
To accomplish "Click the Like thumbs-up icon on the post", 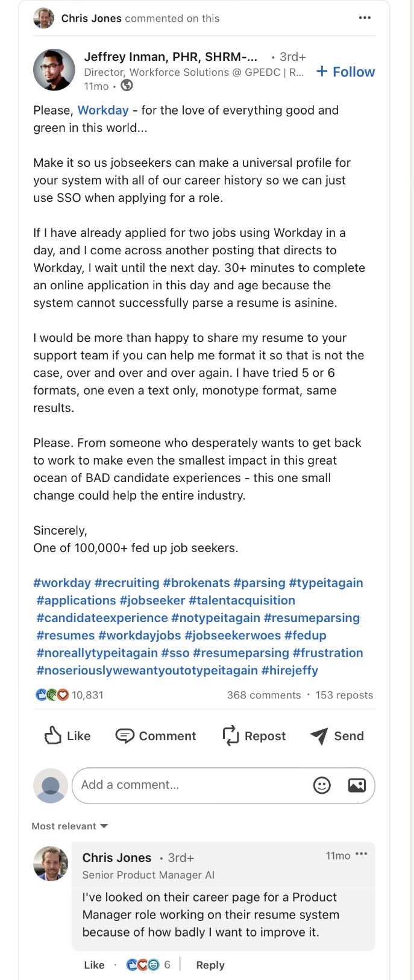I will [x=53, y=735].
